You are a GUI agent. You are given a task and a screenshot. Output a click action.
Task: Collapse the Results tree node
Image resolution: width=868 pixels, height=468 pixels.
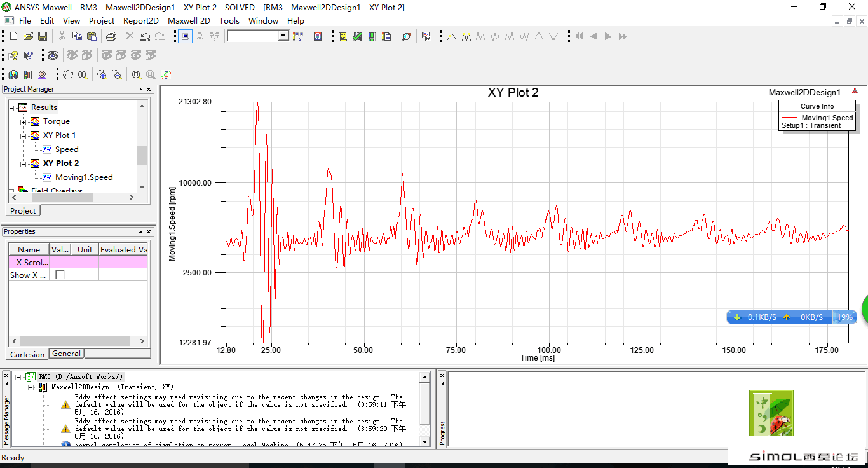11,107
